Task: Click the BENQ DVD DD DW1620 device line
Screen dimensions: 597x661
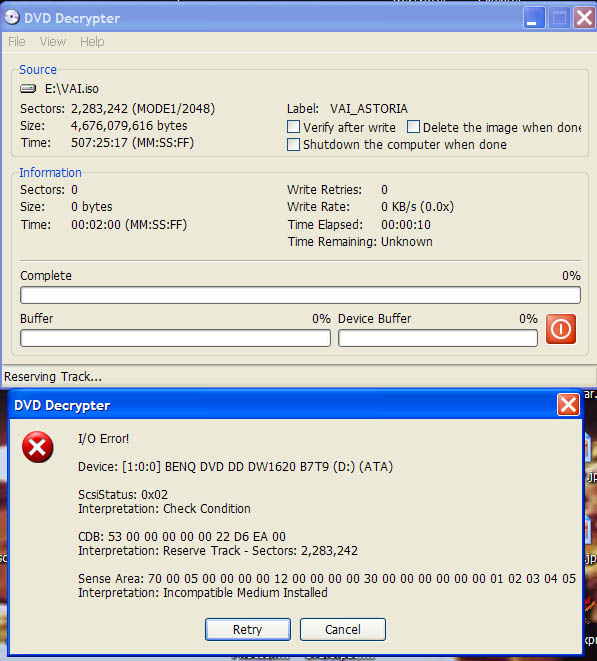Action: [x=235, y=467]
